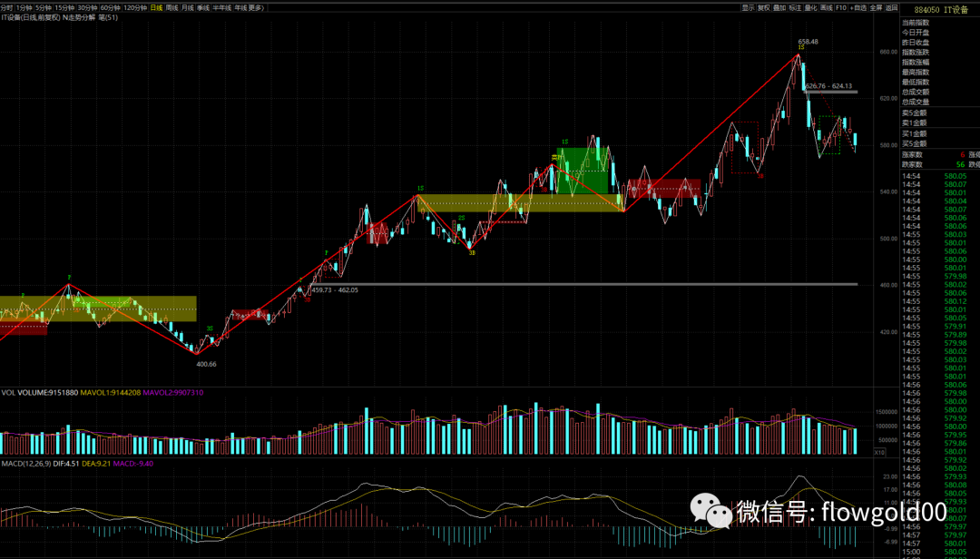Image resolution: width=980 pixels, height=559 pixels.
Task: Select the 1分钟 period tab
Action: 24,8
